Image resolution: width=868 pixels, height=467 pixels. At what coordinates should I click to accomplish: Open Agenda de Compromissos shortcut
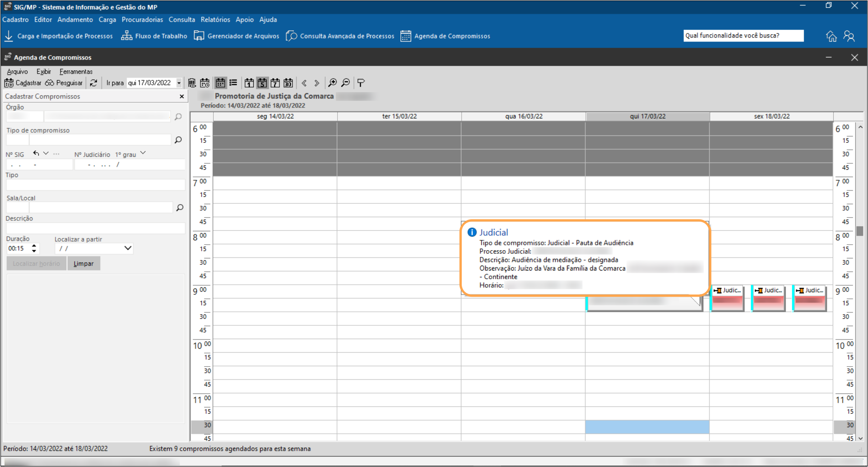[x=445, y=36]
